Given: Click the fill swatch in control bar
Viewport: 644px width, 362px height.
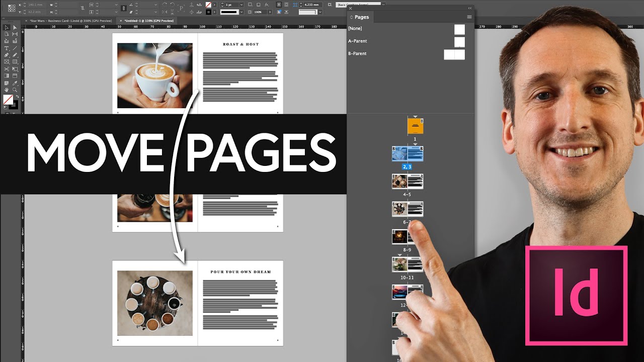Looking at the screenshot, I should 208,5.
